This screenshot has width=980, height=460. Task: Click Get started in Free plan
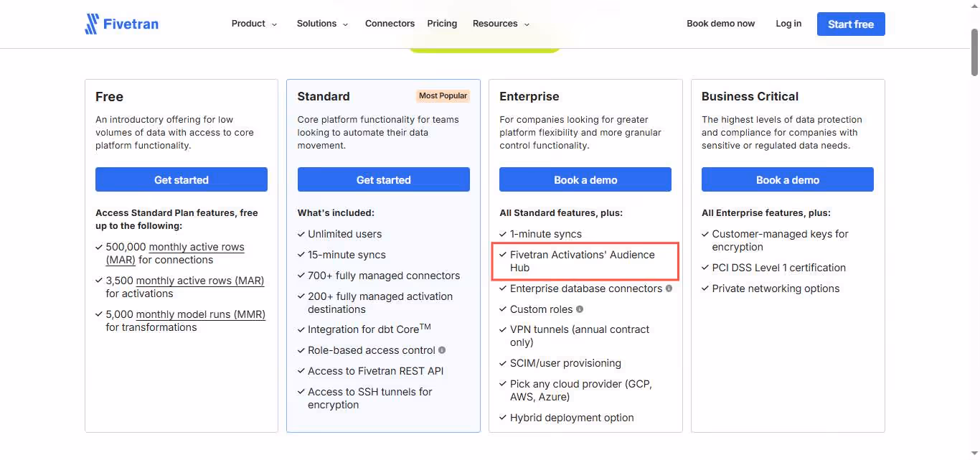[x=182, y=179]
